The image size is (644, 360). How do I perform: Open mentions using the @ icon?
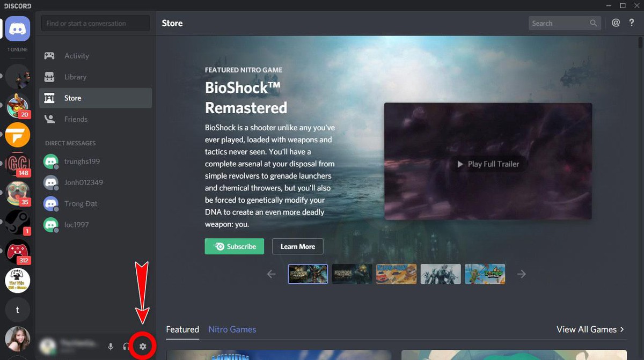coord(616,23)
